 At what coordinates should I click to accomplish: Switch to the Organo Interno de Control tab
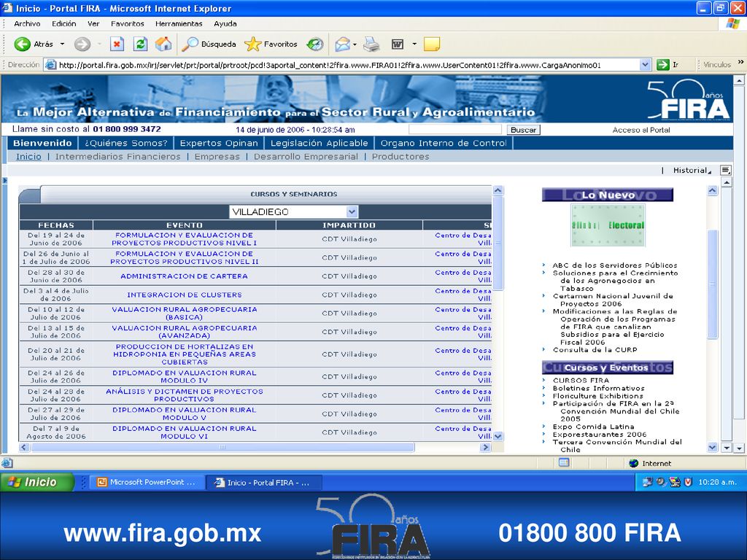pos(444,144)
